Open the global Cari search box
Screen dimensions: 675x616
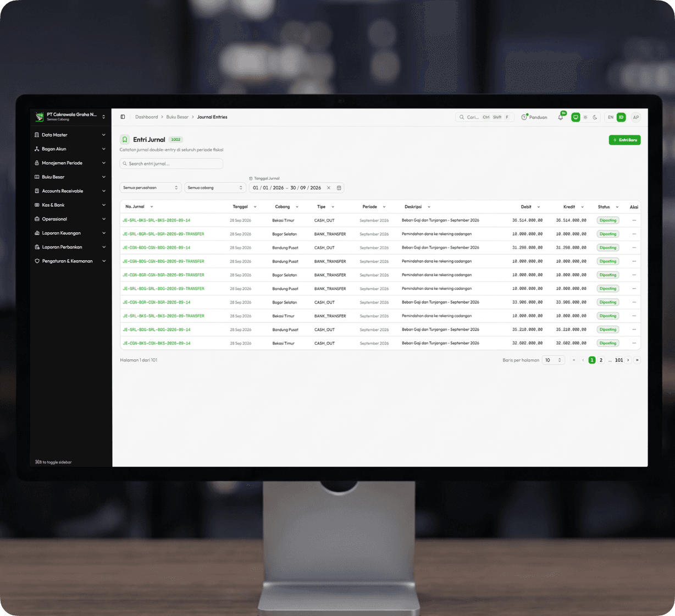click(485, 117)
